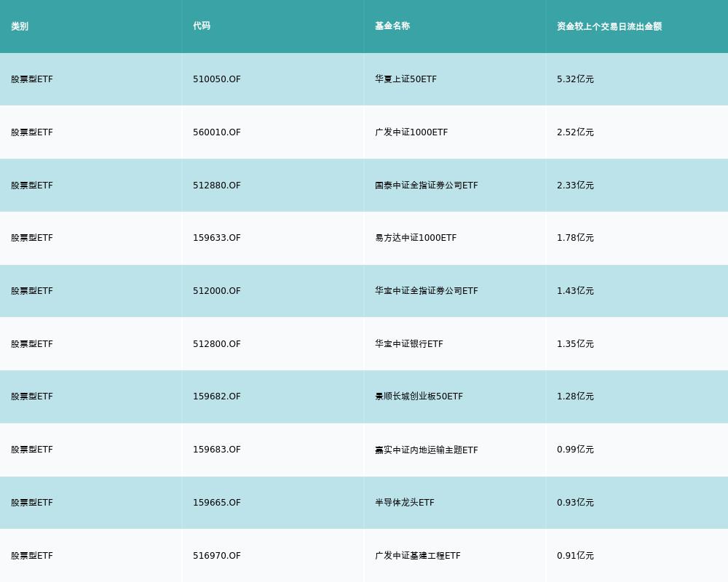The width and height of the screenshot is (728, 582).
Task: Select code 560010.OF
Action: pyautogui.click(x=217, y=132)
